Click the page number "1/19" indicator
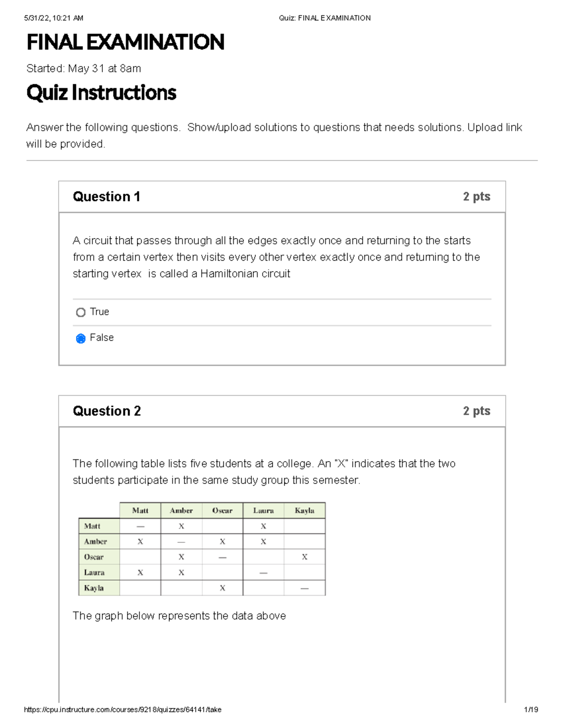Viewport: 563px width, 728px height. [533, 709]
